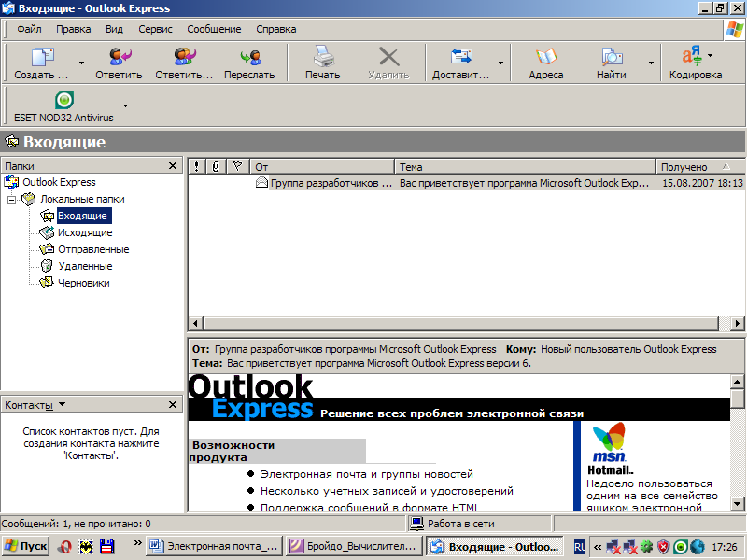The width and height of the screenshot is (747, 560).
Task: Click the Удалить (delete) toolbar icon
Action: pyautogui.click(x=388, y=57)
